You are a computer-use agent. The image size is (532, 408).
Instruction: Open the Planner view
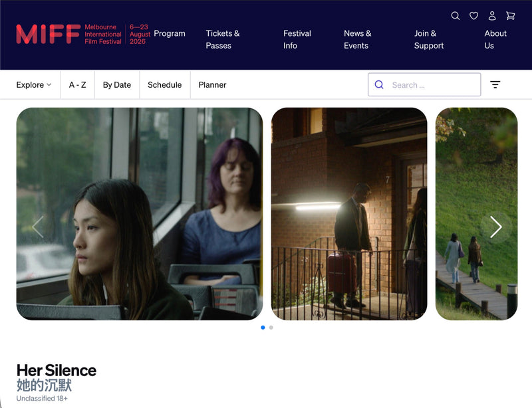click(212, 85)
